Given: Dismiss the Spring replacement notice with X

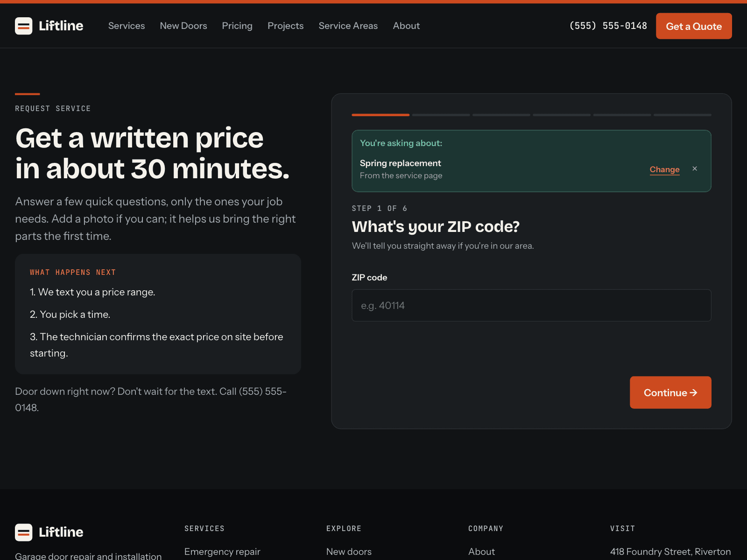Looking at the screenshot, I should tap(695, 169).
